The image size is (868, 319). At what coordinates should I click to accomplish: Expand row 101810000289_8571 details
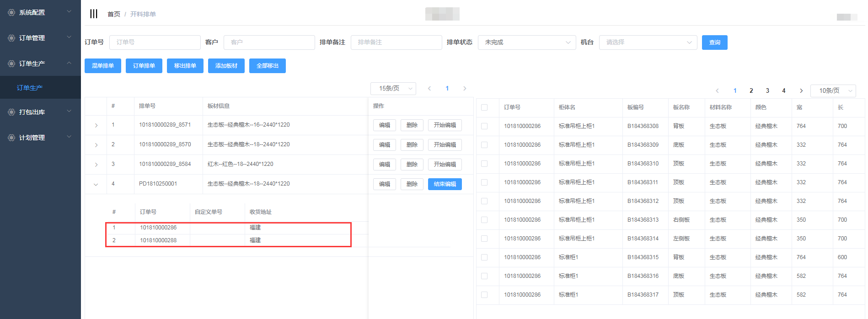click(x=96, y=125)
